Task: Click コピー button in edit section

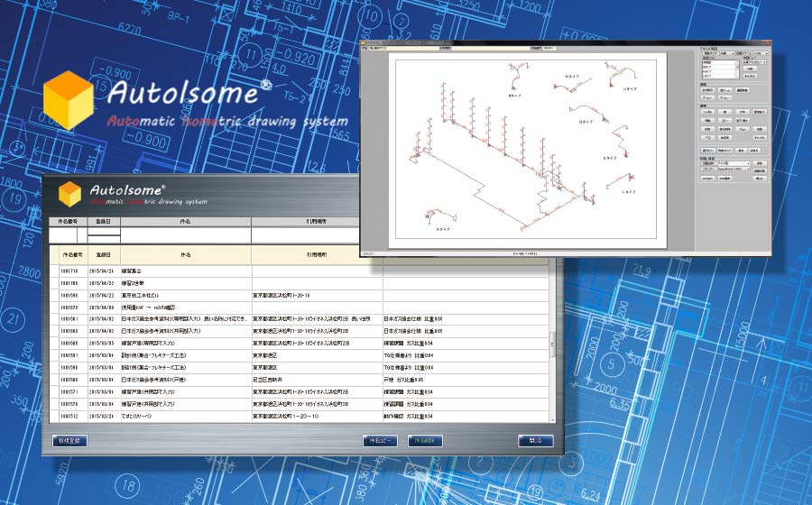Action: tap(725, 121)
